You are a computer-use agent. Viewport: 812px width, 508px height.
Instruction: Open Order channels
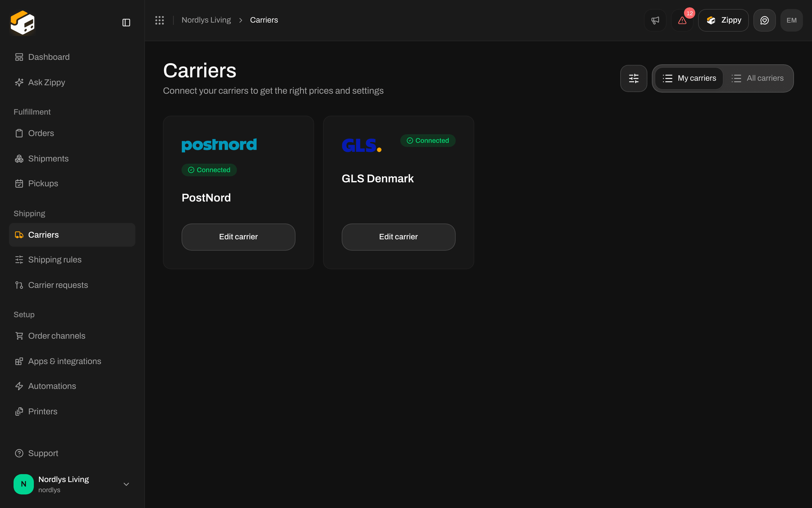coord(72,336)
